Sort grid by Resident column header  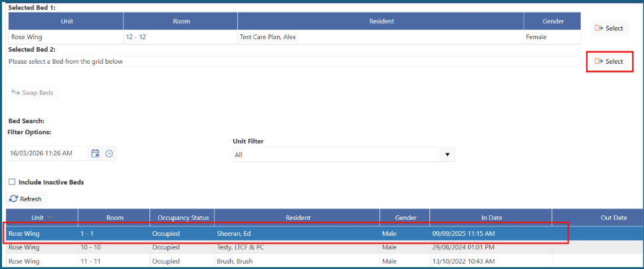point(297,218)
